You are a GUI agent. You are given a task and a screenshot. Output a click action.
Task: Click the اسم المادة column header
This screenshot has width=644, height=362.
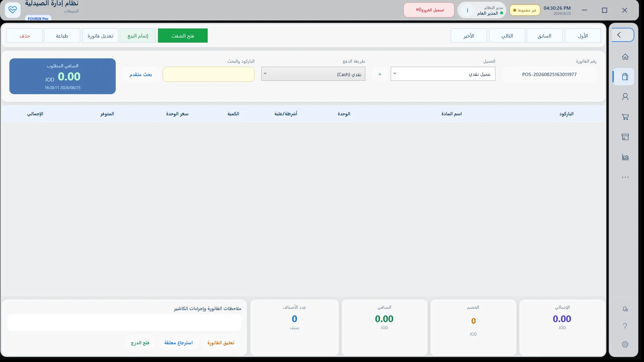pyautogui.click(x=452, y=114)
